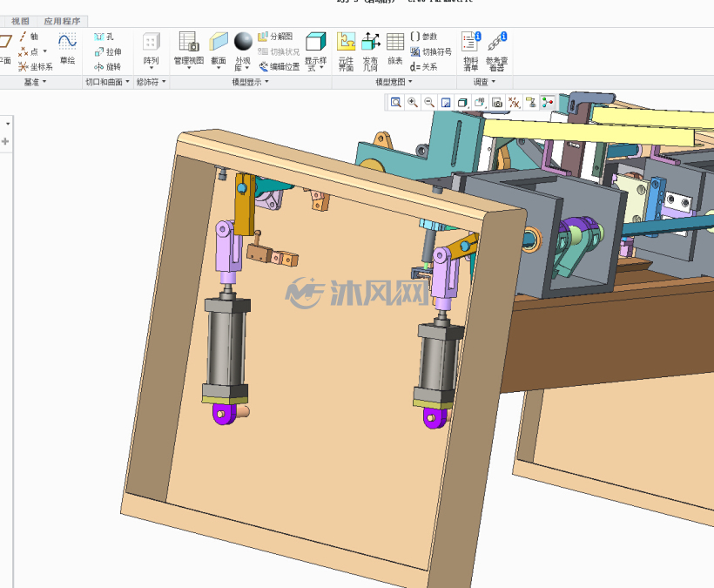Viewport: 714px width, 588px height.
Task: Click the Zoom In magnifier icon
Action: pos(413,103)
